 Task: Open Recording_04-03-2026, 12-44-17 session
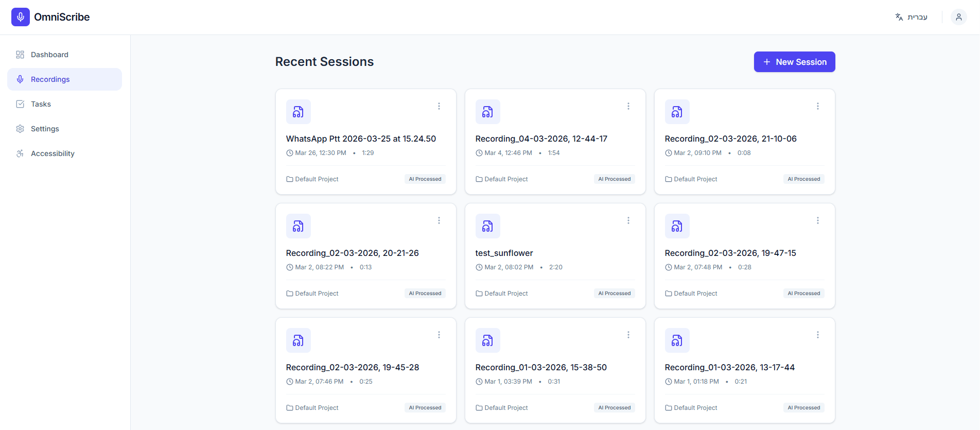click(555, 142)
